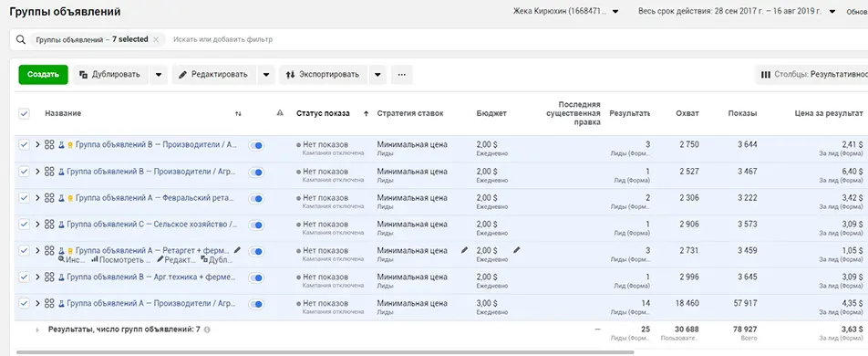Viewport: 868px width, 356px height.
Task: Remove the '7 selected' filter chip
Action: 156,39
